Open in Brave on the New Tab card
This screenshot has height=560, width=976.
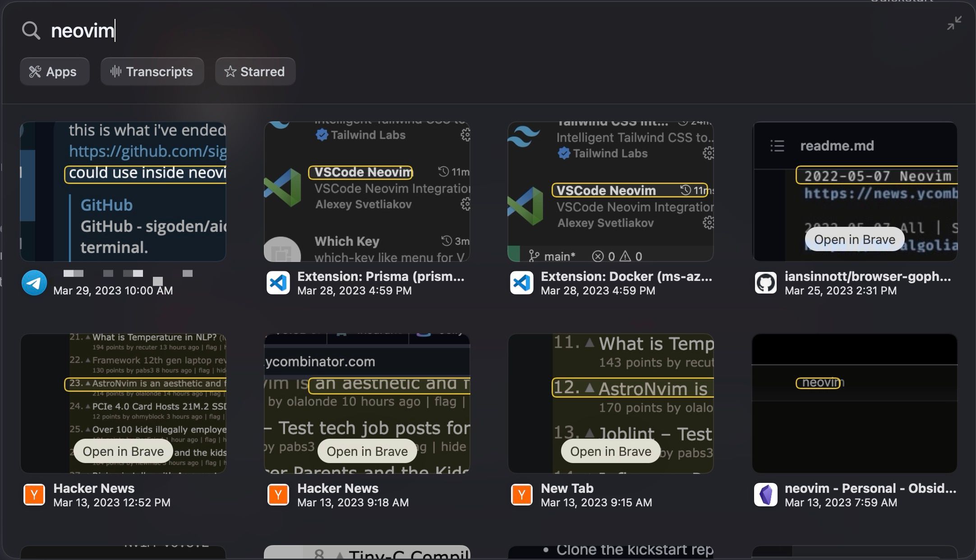[x=611, y=451]
